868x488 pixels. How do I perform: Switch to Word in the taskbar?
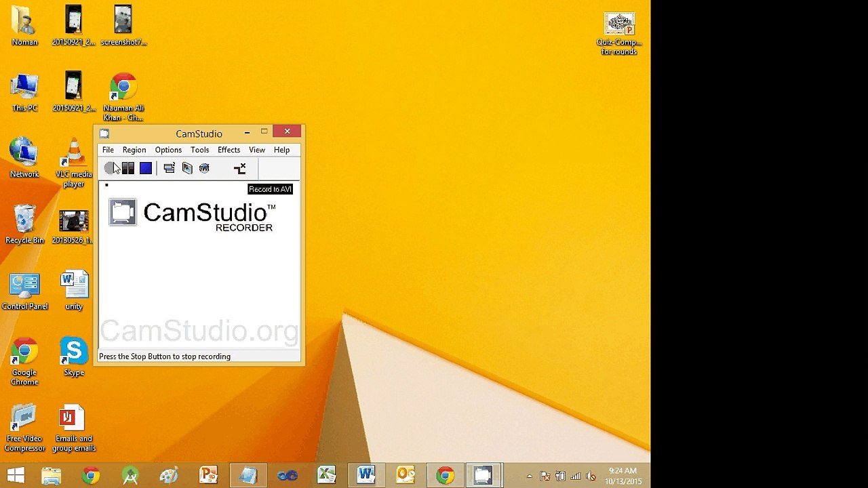tap(366, 475)
